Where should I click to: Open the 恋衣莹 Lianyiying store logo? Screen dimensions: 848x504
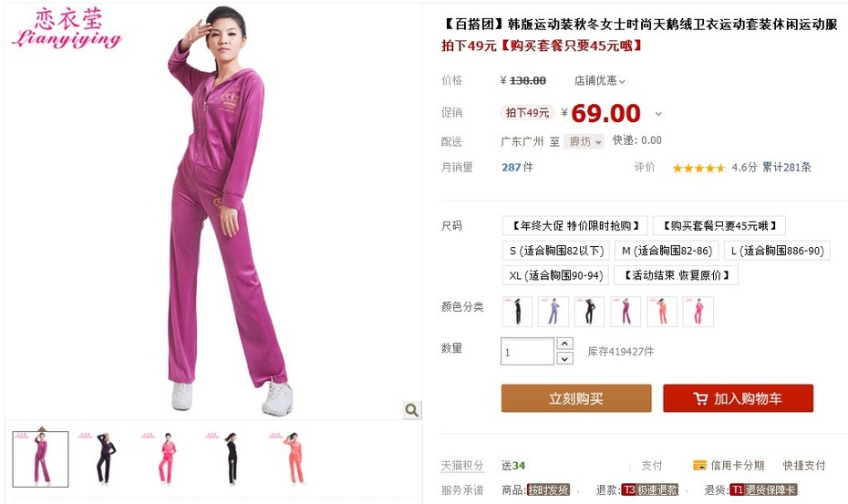click(x=67, y=28)
